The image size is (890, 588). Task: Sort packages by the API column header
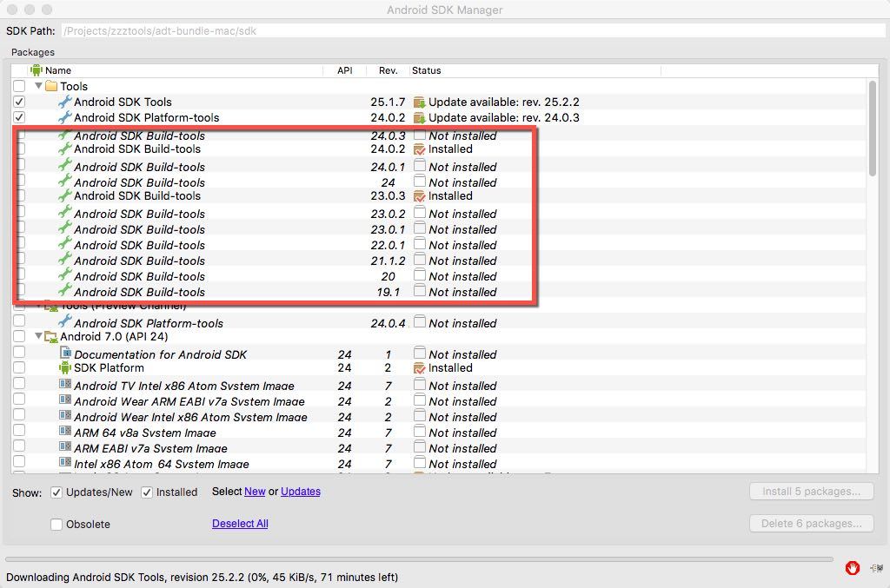(344, 70)
